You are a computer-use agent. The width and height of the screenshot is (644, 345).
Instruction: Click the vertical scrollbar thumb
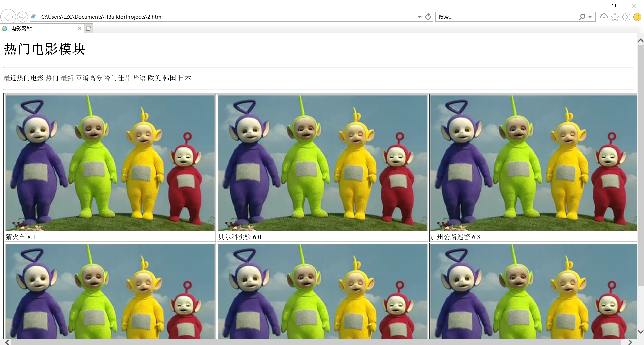[641, 165]
